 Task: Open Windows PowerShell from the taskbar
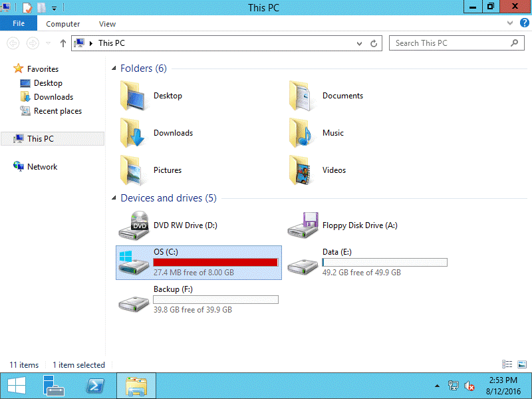94,386
